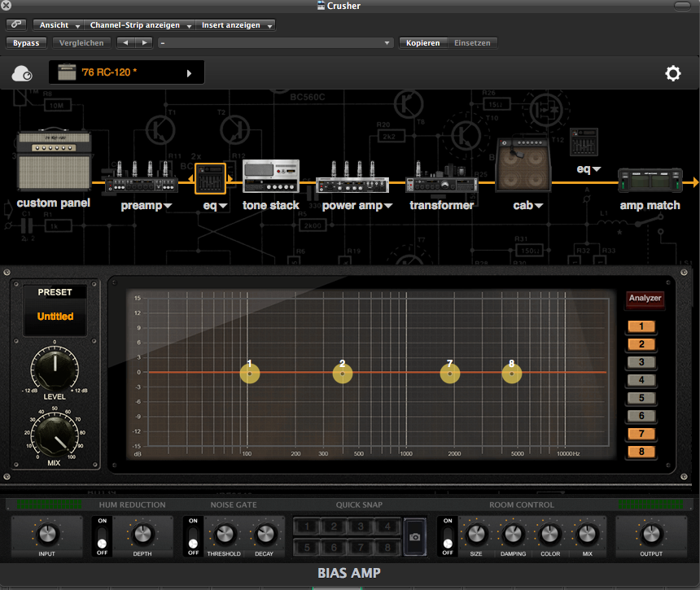This screenshot has height=590, width=700.
Task: Select the amp match module icon
Action: click(650, 181)
